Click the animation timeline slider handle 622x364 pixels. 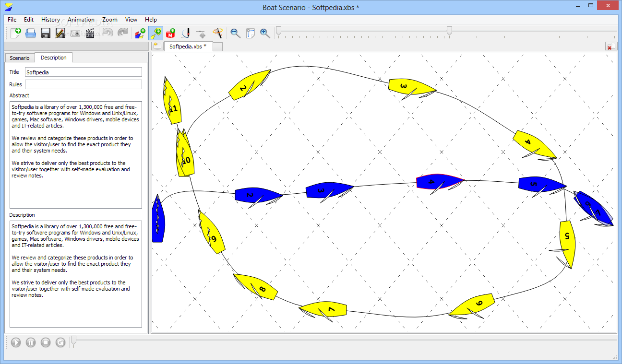[x=73, y=341]
